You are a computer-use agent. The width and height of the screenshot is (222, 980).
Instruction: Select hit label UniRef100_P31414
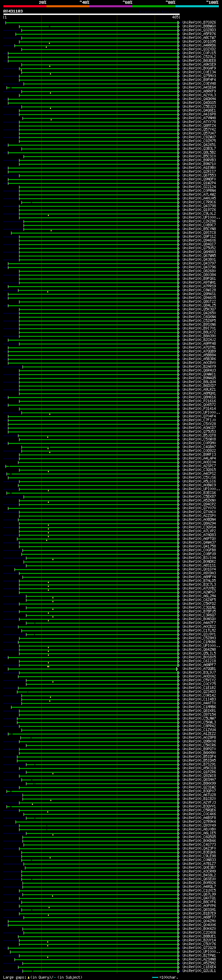coord(199,408)
